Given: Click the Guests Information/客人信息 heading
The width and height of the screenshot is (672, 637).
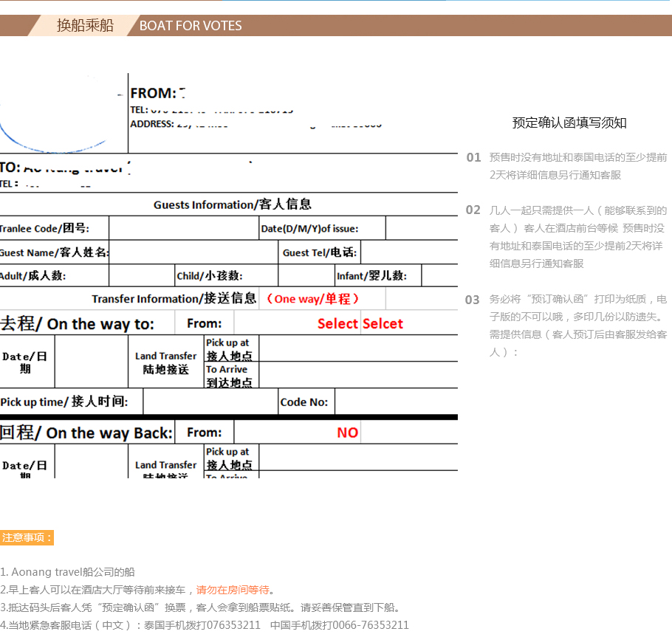Looking at the screenshot, I should coord(233,204).
